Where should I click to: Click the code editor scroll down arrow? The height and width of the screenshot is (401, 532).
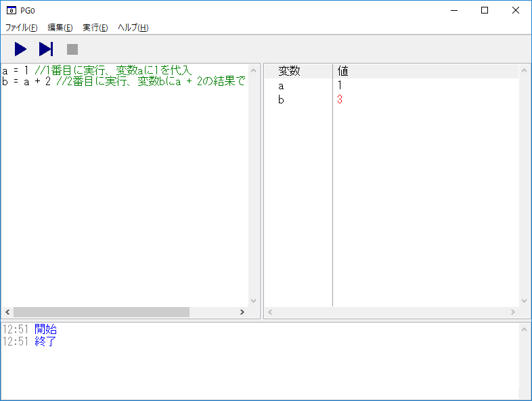pyautogui.click(x=253, y=301)
